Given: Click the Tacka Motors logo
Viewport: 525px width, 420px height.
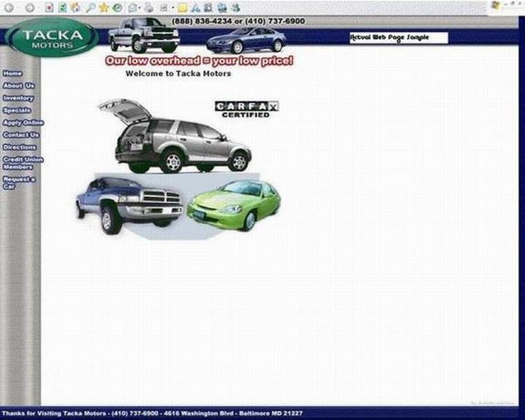Looking at the screenshot, I should point(52,37).
